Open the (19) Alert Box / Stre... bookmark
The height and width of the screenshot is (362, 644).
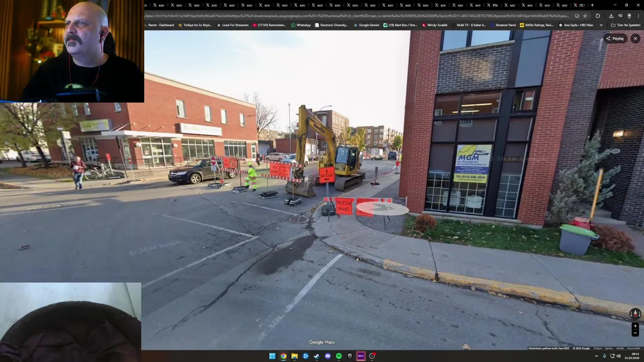point(400,25)
